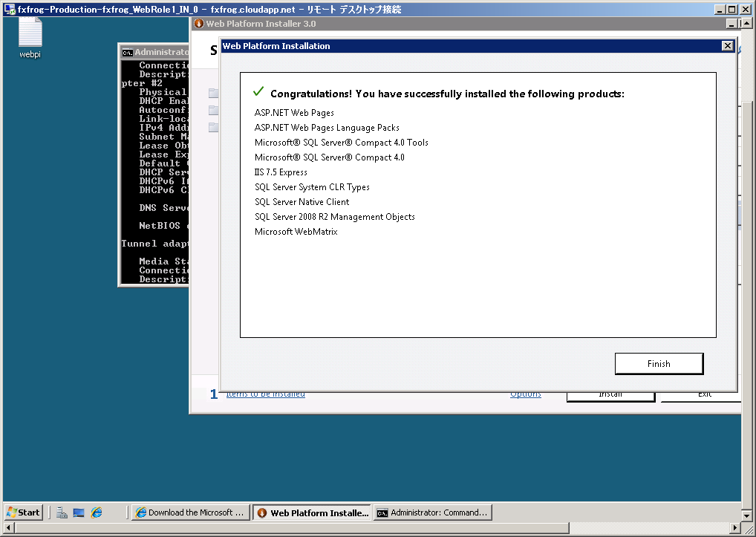The width and height of the screenshot is (756, 537).
Task: Click the Command Prompt window title icon
Action: pos(128,53)
